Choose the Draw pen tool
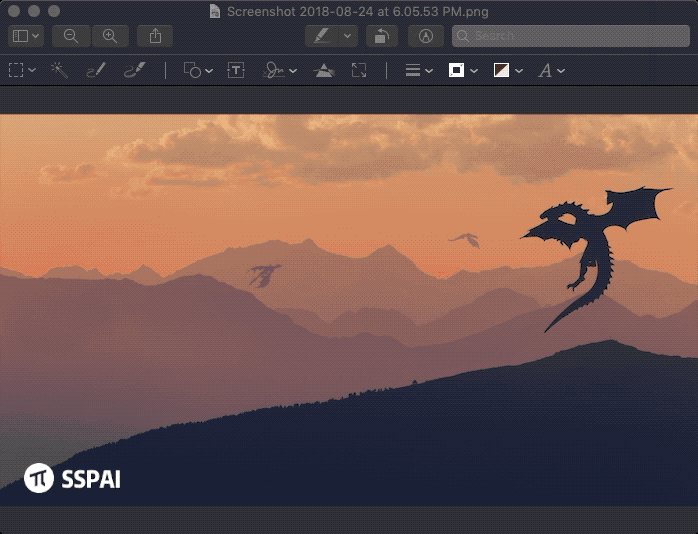The width and height of the screenshot is (698, 534). pyautogui.click(x=134, y=70)
